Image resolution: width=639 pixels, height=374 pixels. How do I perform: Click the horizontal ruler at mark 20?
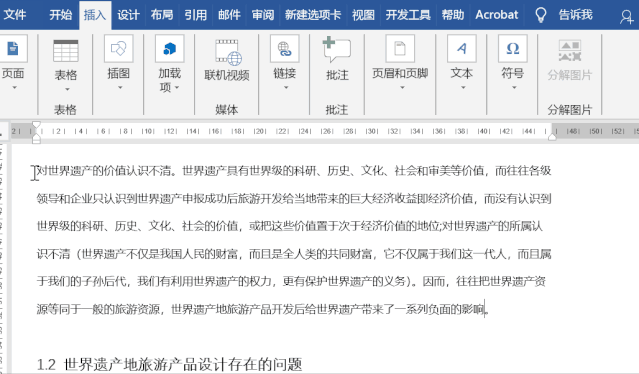click(259, 131)
